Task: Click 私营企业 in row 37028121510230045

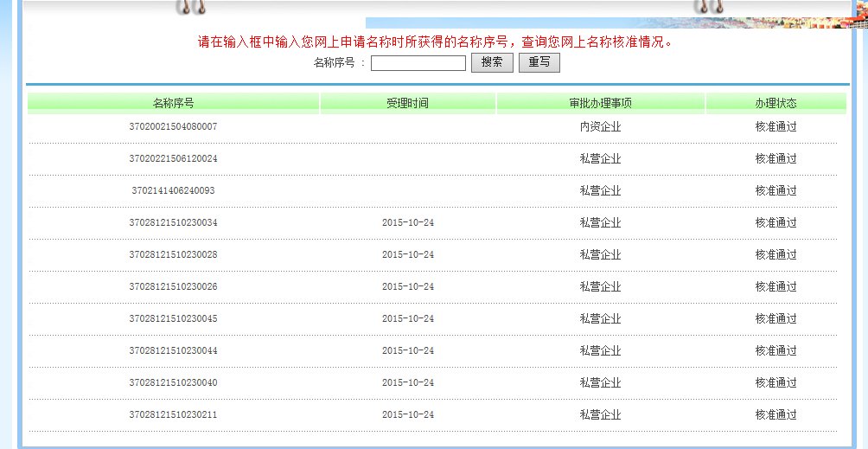Action: 601,319
